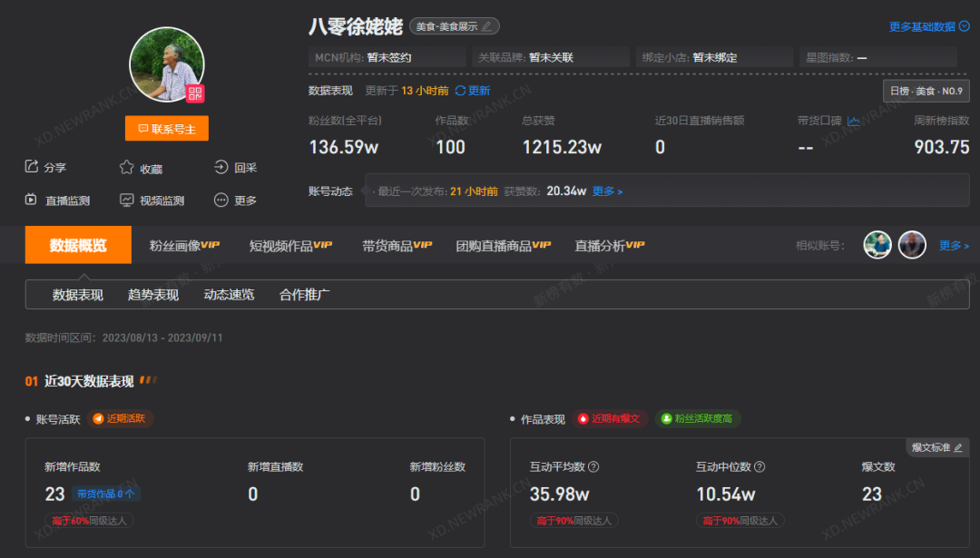Click the edit pencil beside 美食-美食展示
This screenshot has height=558, width=980.
point(485,25)
